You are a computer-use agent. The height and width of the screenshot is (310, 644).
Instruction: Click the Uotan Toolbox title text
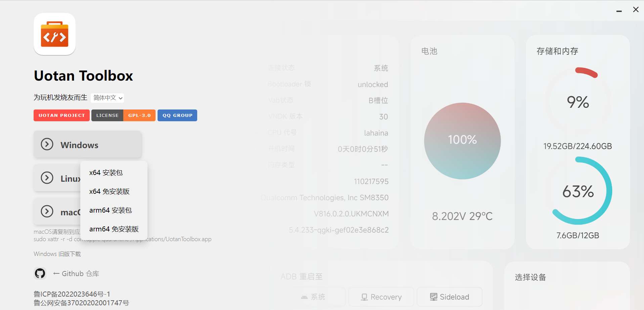(x=83, y=76)
